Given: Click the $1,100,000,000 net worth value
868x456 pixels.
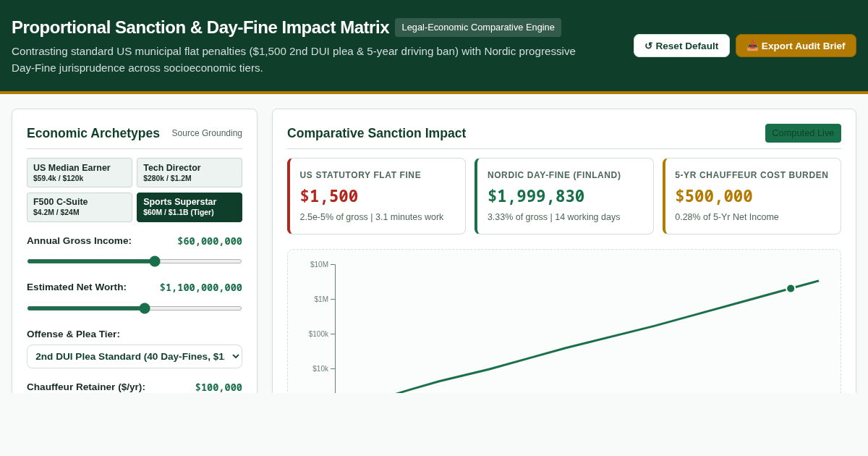Looking at the screenshot, I should [201, 287].
